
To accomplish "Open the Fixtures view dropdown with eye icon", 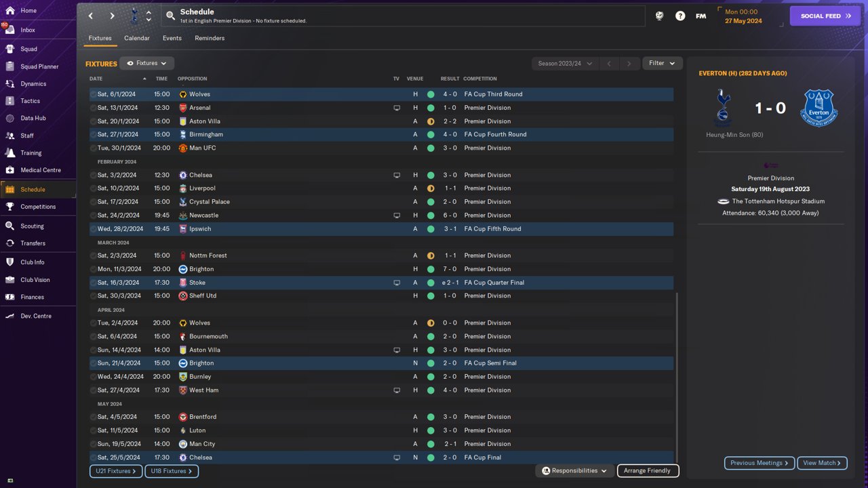I will (x=146, y=63).
